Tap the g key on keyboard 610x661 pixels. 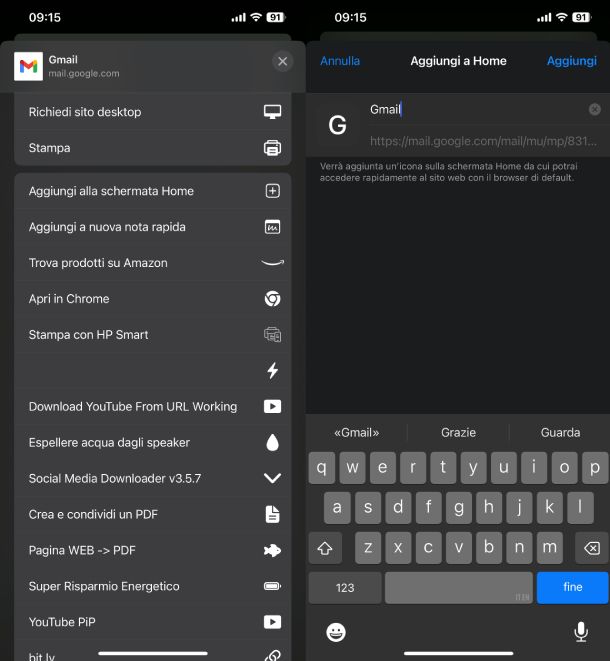tap(459, 508)
